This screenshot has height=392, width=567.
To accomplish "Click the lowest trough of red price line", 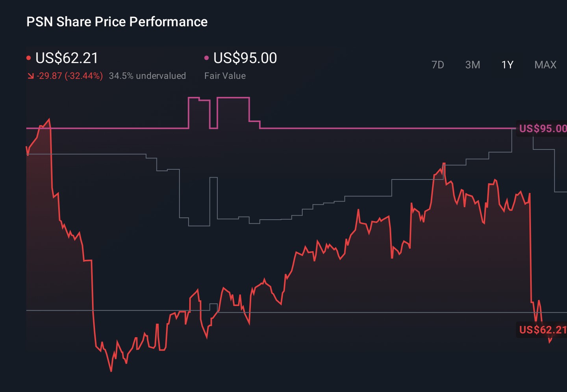I will pyautogui.click(x=111, y=370).
